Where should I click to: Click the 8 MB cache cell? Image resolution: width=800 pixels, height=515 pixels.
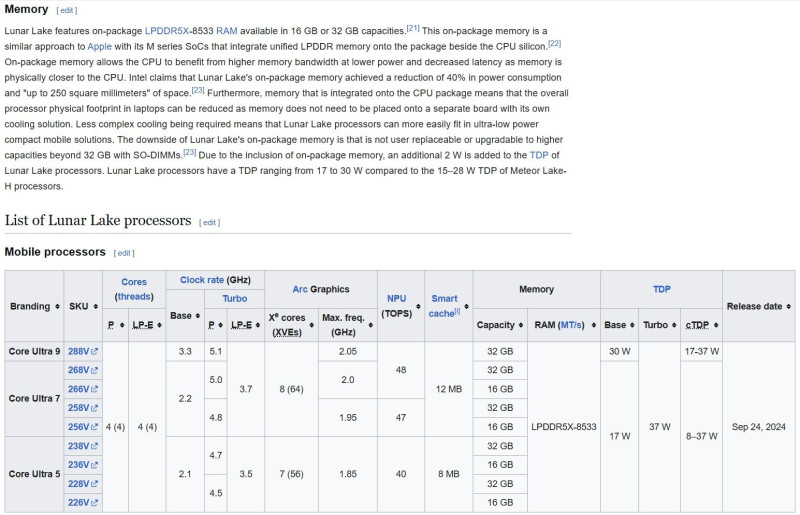448,474
